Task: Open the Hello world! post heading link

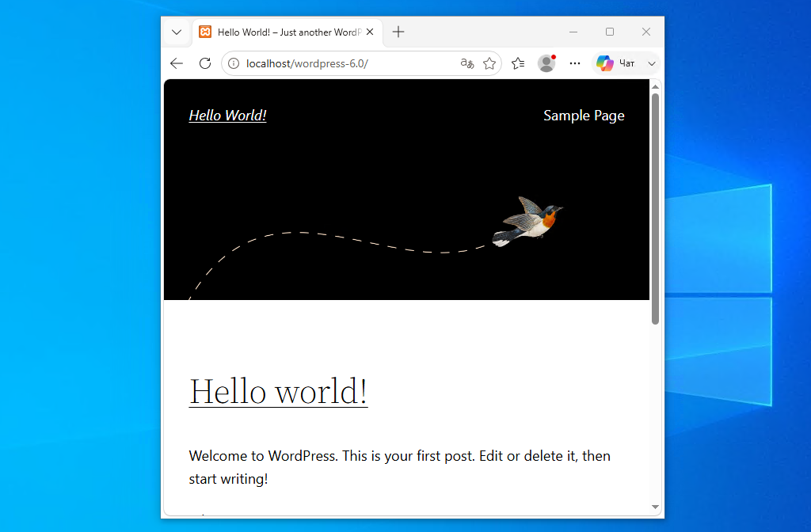Action: [x=278, y=391]
